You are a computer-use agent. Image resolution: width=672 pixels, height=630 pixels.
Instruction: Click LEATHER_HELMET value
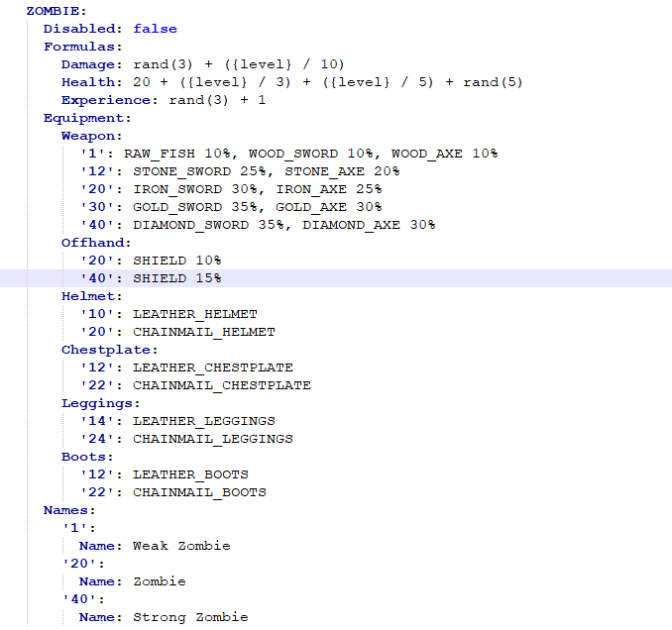tap(195, 314)
